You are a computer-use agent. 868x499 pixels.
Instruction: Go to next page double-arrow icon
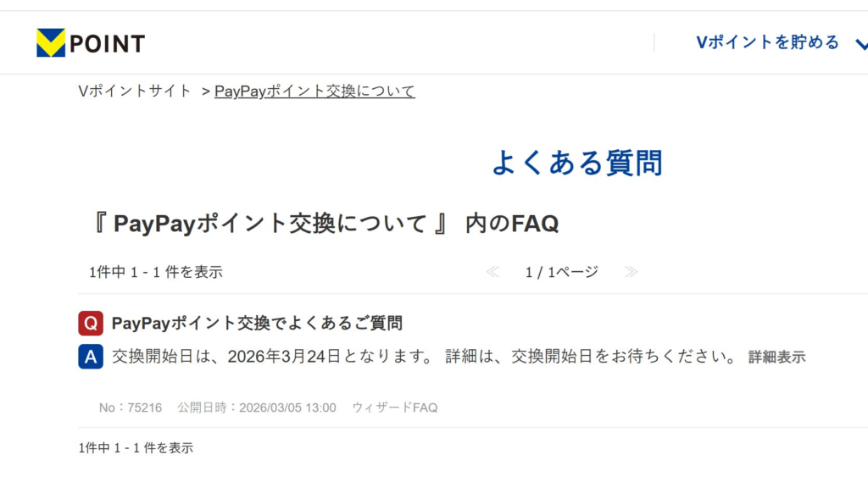[631, 272]
